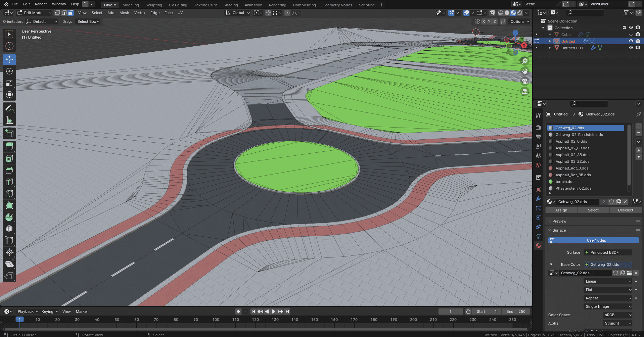The image size is (644, 337).
Task: Hide Untitled.001 object in viewport
Action: coord(631,48)
